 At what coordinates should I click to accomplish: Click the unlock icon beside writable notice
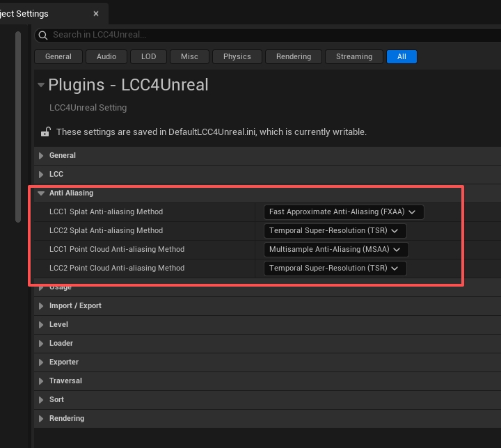pyautogui.click(x=46, y=131)
